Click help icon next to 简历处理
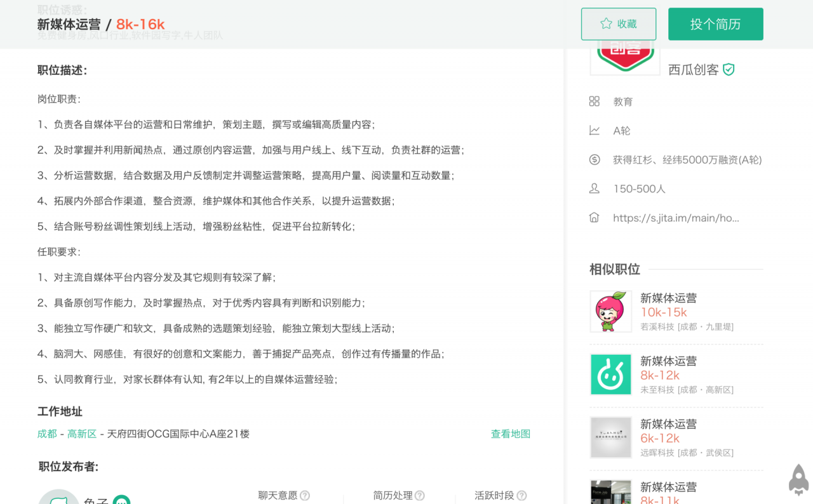The image size is (813, 504). pos(419,496)
